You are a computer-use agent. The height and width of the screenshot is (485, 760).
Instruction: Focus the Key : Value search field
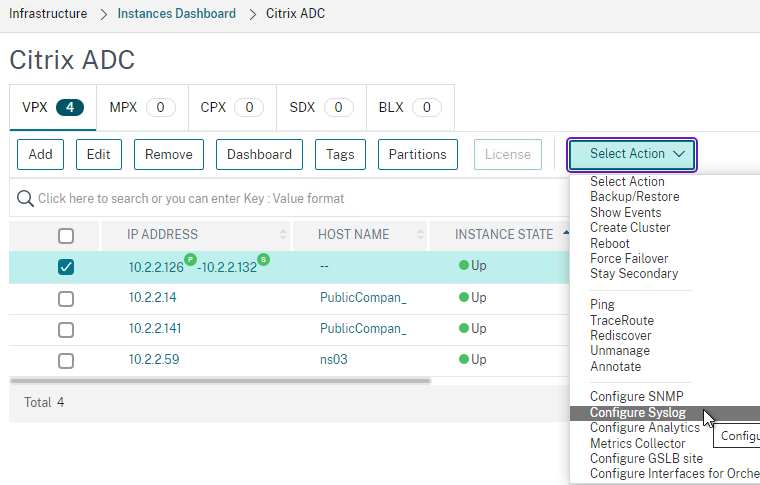291,198
